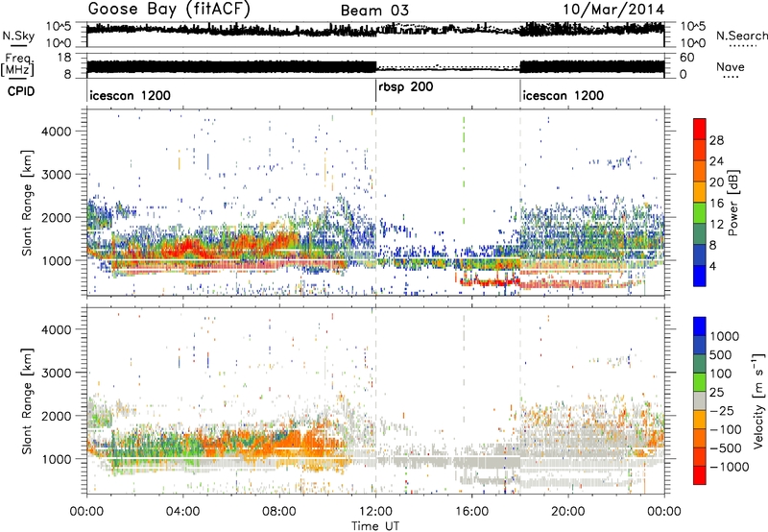Click the '16:00' time axis label
This screenshot has width=768, height=532.
[471, 512]
